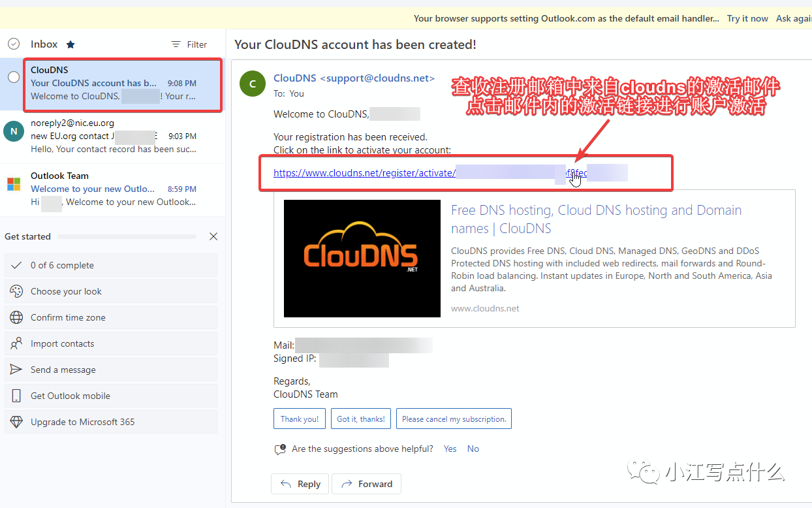Open Import contacts task
This screenshot has width=812, height=508.
(x=111, y=343)
